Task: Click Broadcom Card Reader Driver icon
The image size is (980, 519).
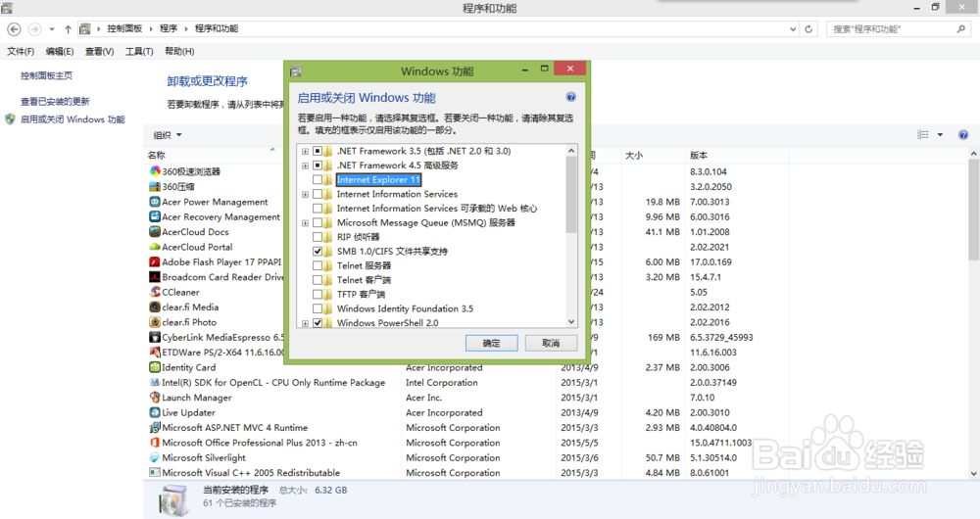Action: point(155,277)
